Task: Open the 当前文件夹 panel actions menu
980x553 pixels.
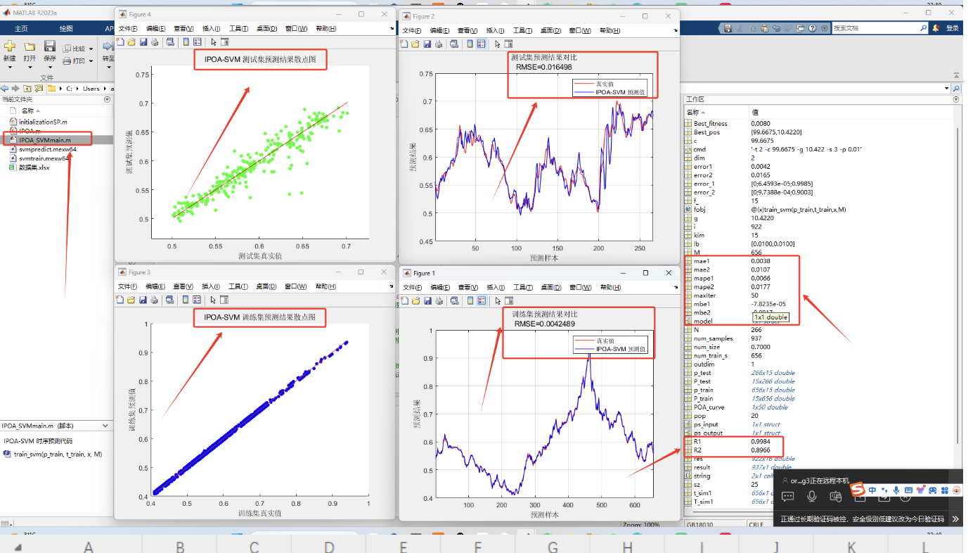Action: tap(107, 99)
